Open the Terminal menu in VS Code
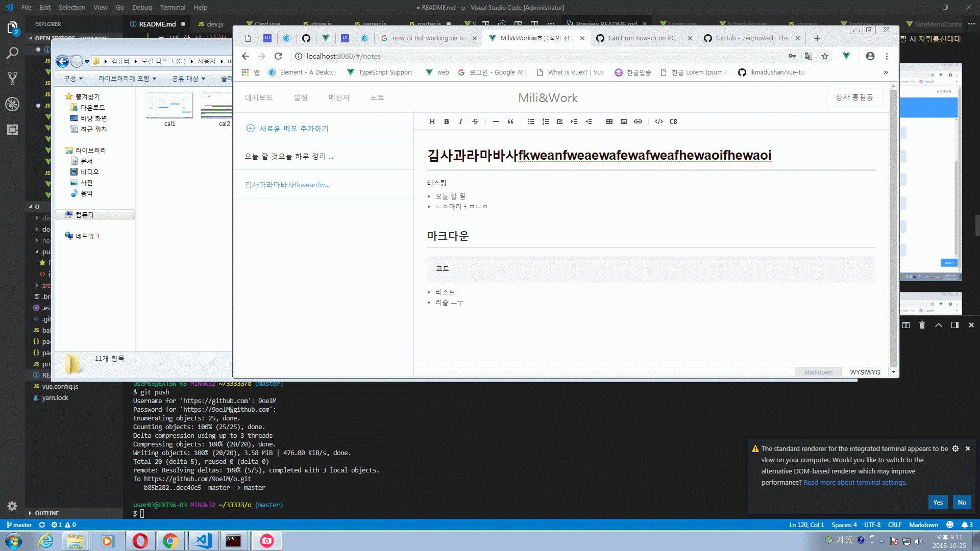The image size is (980, 551). [x=173, y=7]
